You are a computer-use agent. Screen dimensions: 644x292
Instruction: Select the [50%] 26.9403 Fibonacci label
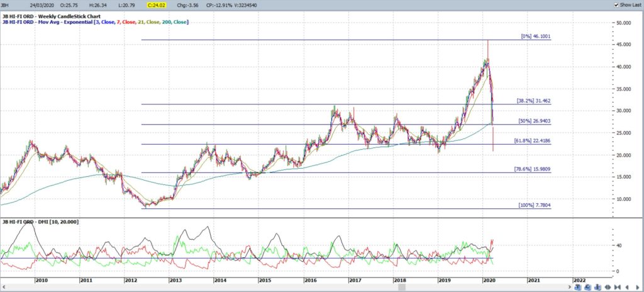point(535,121)
